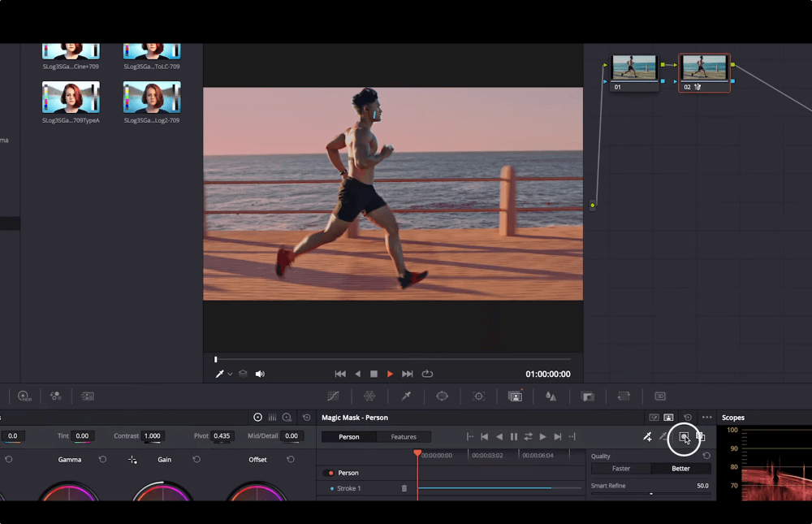The image size is (812, 524).
Task: Reset the Offset color wheel
Action: click(291, 459)
